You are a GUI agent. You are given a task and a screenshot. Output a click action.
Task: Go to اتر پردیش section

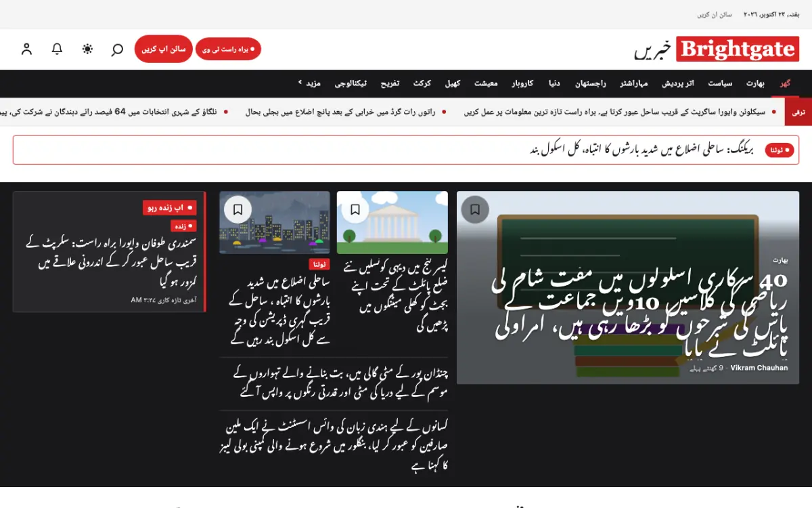[678, 83]
